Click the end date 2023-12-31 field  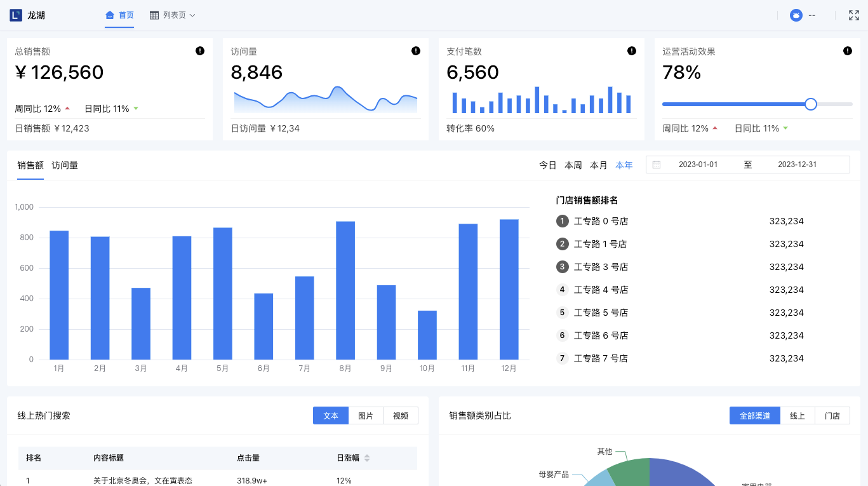(x=797, y=165)
